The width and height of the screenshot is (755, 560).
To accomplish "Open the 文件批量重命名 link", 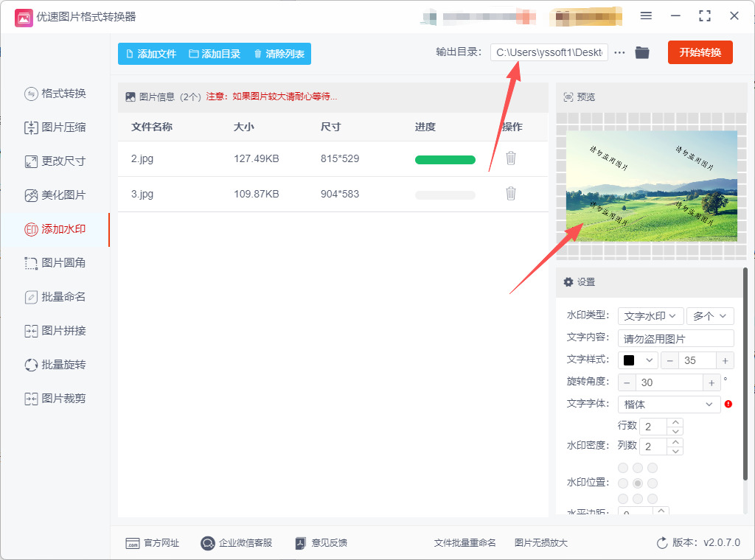I will 465,543.
